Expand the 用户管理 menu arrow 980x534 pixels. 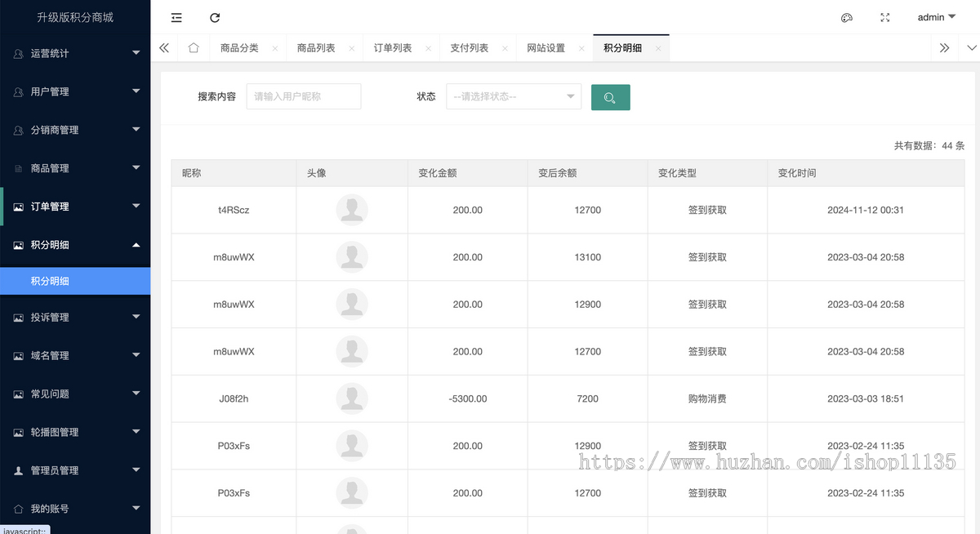click(136, 91)
